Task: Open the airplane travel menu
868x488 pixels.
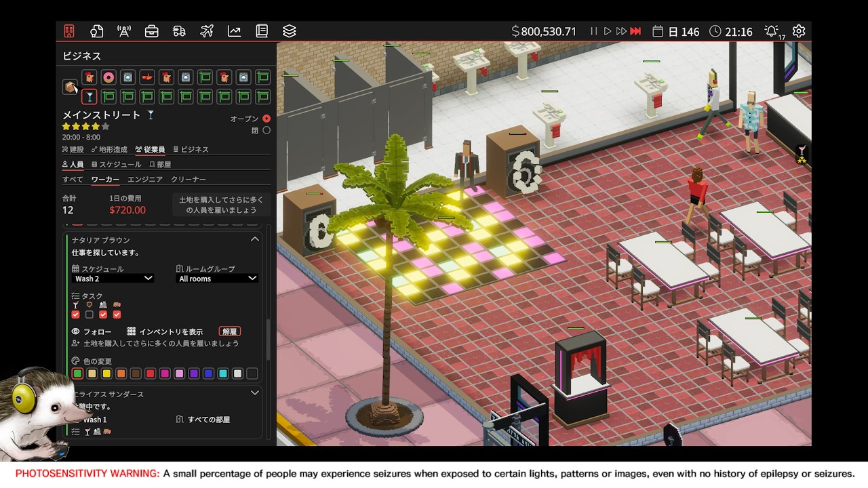Action: point(207,31)
